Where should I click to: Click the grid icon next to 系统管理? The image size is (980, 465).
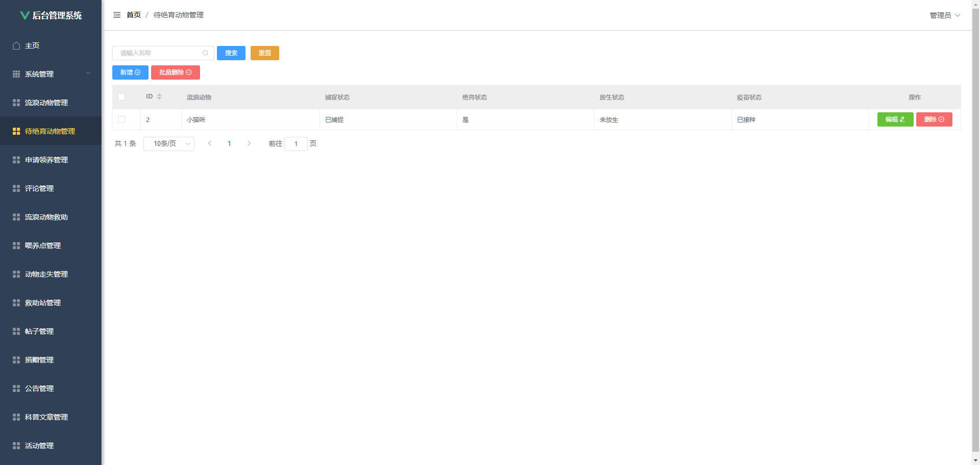coord(16,75)
